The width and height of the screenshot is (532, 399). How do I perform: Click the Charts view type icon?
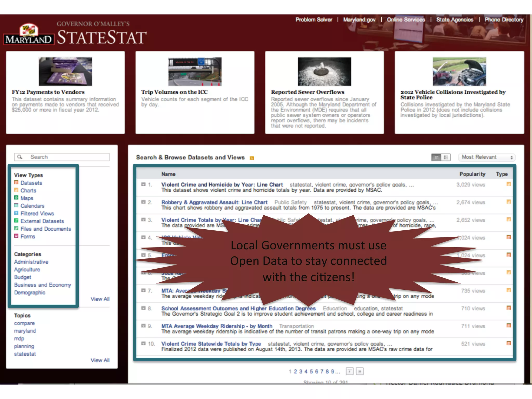[x=16, y=190]
